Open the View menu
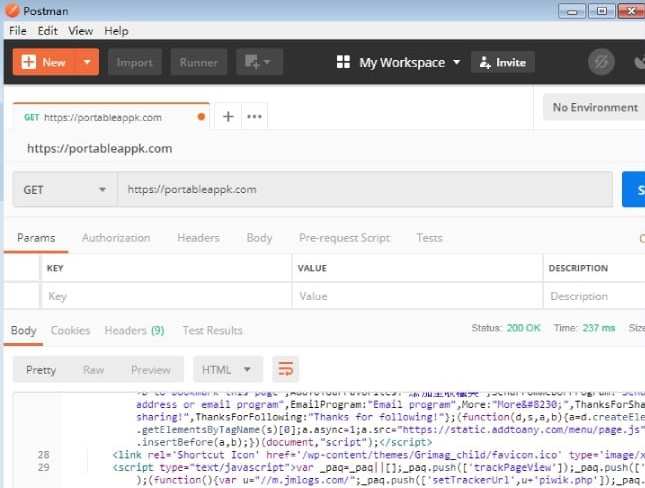 click(80, 31)
